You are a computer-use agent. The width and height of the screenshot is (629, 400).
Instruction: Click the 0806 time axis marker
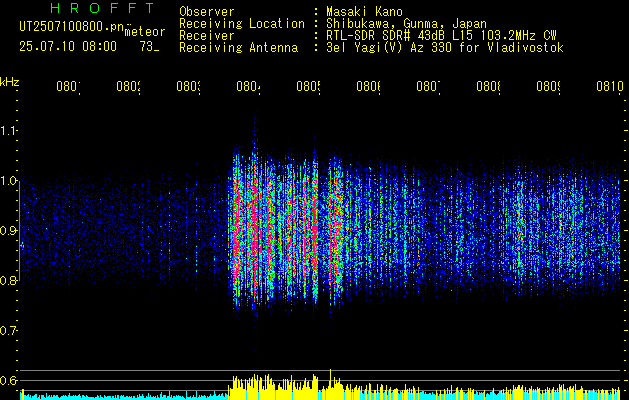click(368, 86)
